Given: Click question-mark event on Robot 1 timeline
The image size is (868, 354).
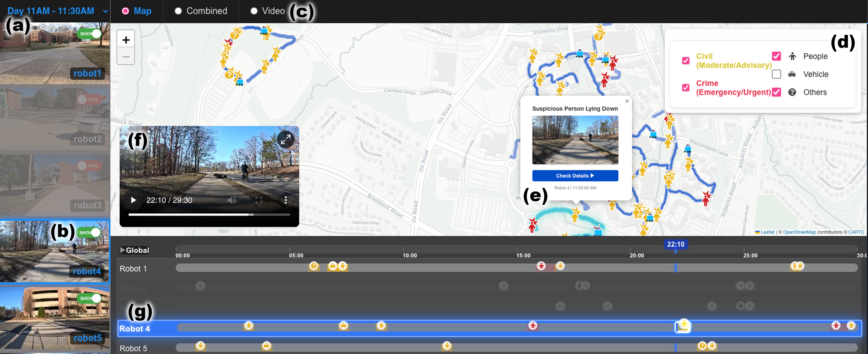Looking at the screenshot, I should 314,266.
